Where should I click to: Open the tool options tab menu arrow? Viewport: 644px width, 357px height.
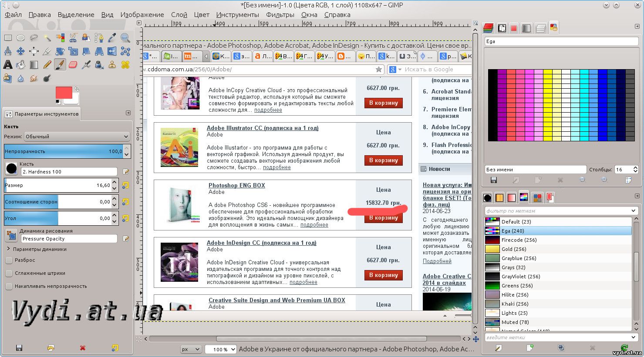coord(128,113)
